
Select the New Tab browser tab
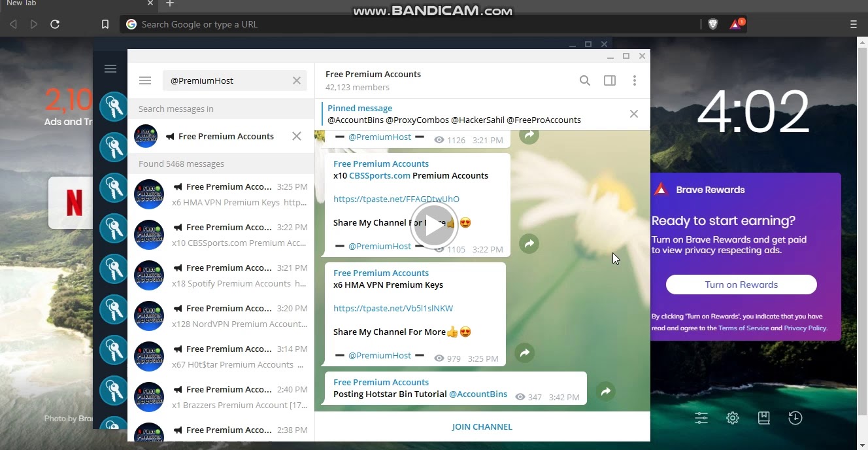tap(78, 4)
